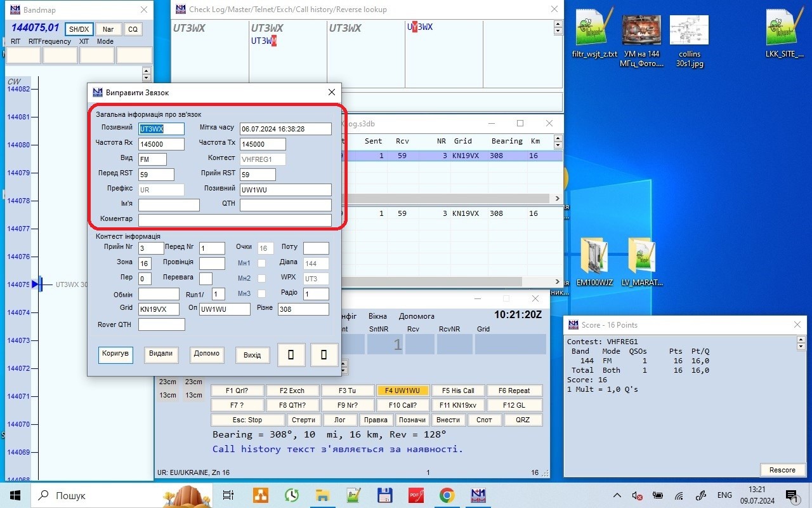Open the Notepad++ taskbar icon
The image size is (812, 508).
pos(353,495)
